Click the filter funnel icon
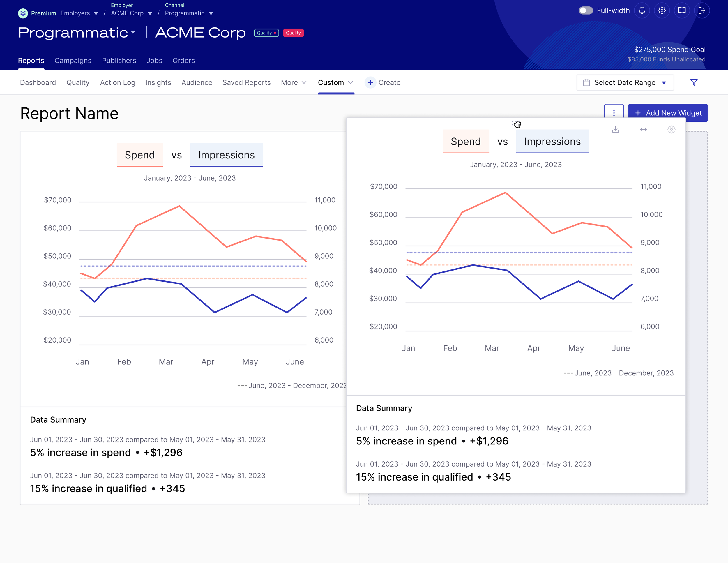Image resolution: width=728 pixels, height=563 pixels. (x=694, y=82)
